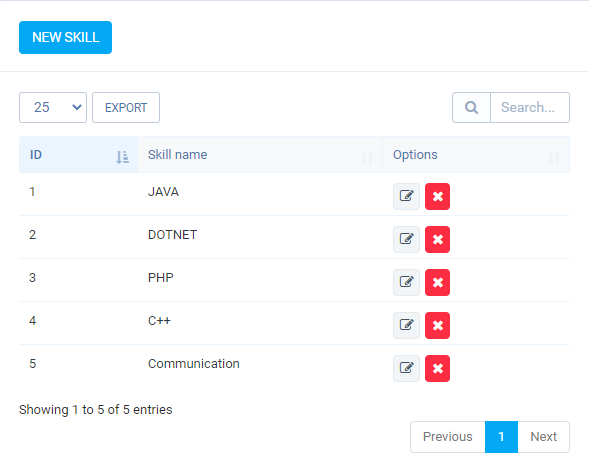Delete the PHP skill row

[x=437, y=282]
